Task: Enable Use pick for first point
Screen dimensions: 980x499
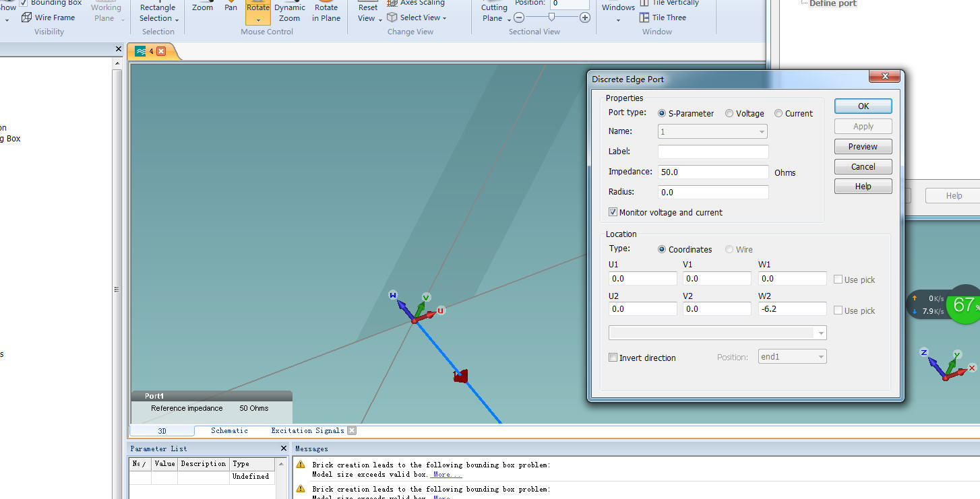Action: (838, 279)
